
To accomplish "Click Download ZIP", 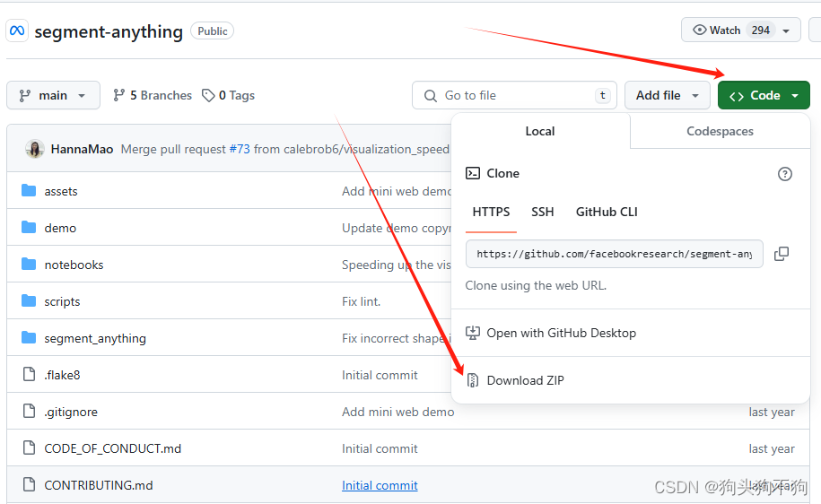I will tap(525, 380).
